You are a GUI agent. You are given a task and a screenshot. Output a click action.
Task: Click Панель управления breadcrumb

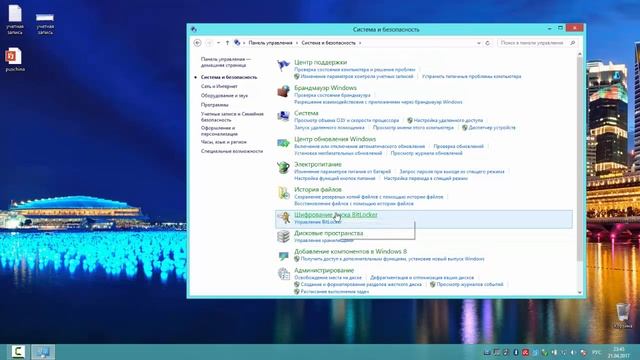click(x=270, y=43)
